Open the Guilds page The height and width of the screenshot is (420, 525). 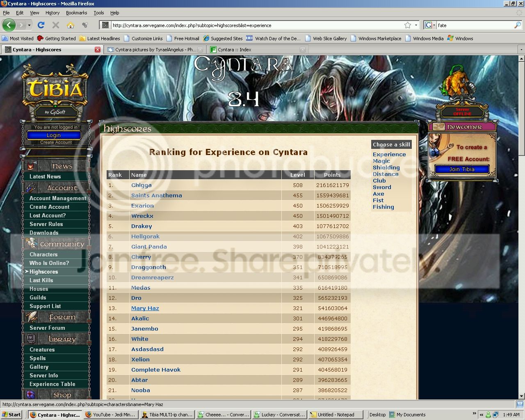point(38,297)
